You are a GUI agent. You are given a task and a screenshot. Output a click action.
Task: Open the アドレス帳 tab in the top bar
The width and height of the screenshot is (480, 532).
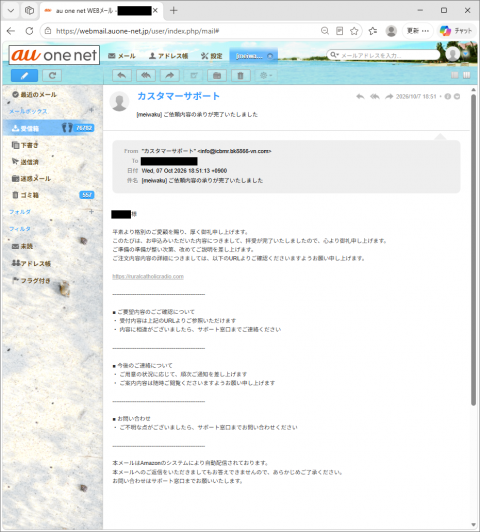coord(169,56)
